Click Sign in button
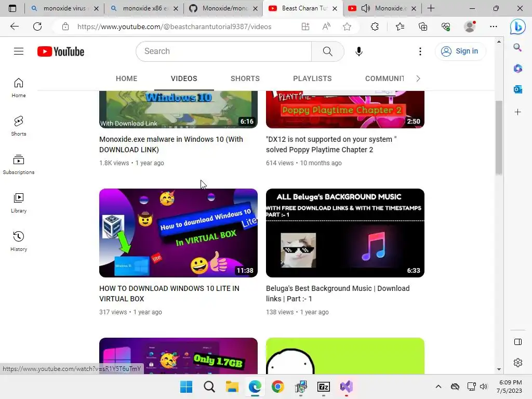 (460, 51)
